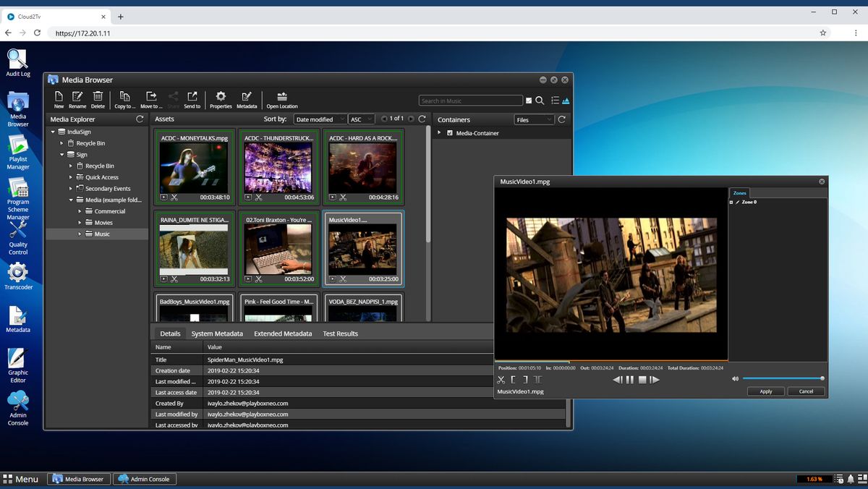
Task: Toggle the checkbox next to the search field
Action: (x=529, y=101)
